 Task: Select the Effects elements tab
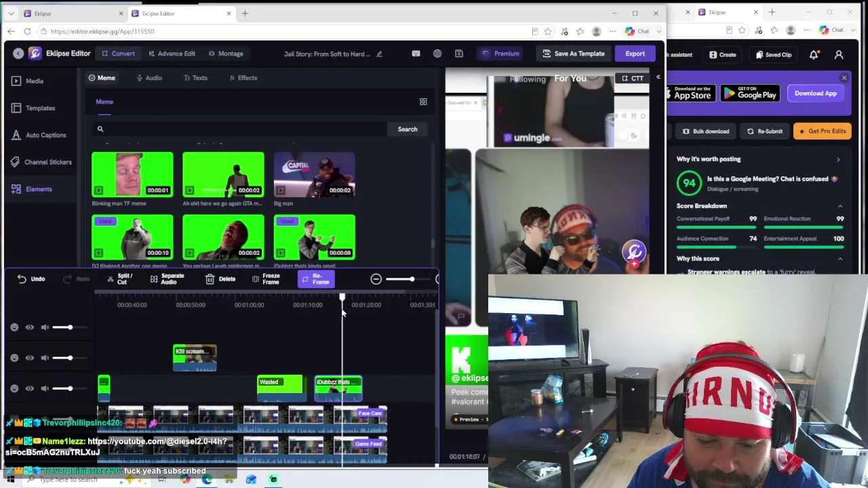[x=243, y=78]
